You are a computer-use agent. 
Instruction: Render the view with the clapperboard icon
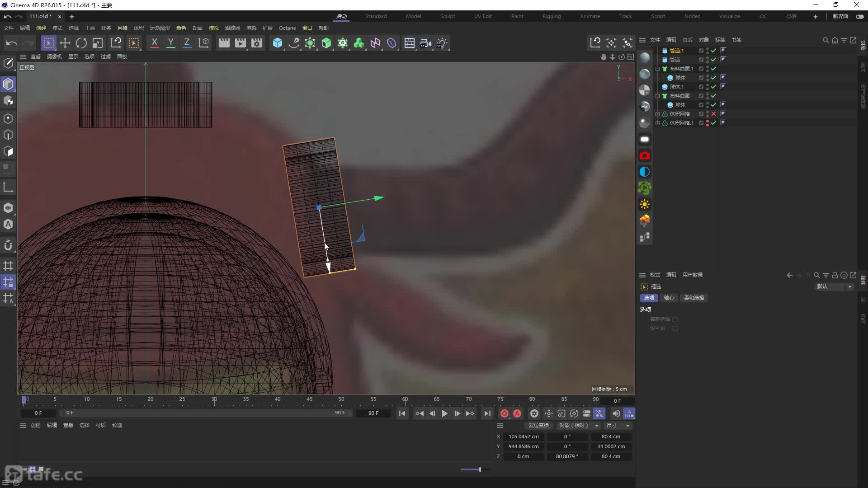tap(224, 43)
